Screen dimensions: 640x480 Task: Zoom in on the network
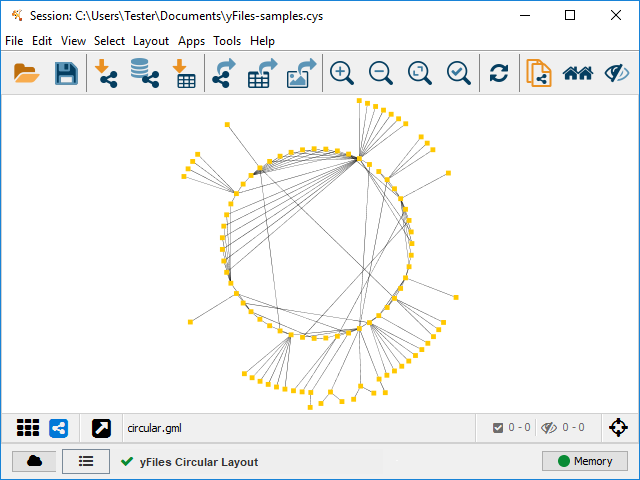[342, 73]
